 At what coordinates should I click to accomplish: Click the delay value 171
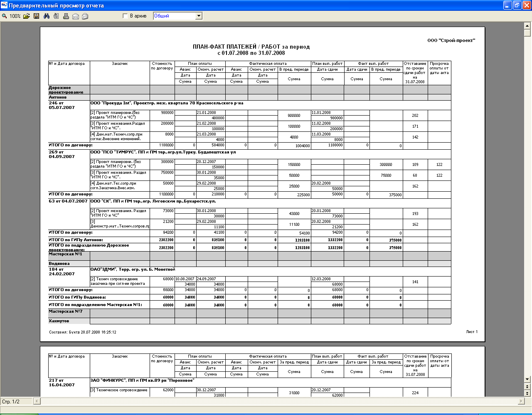pyautogui.click(x=415, y=126)
